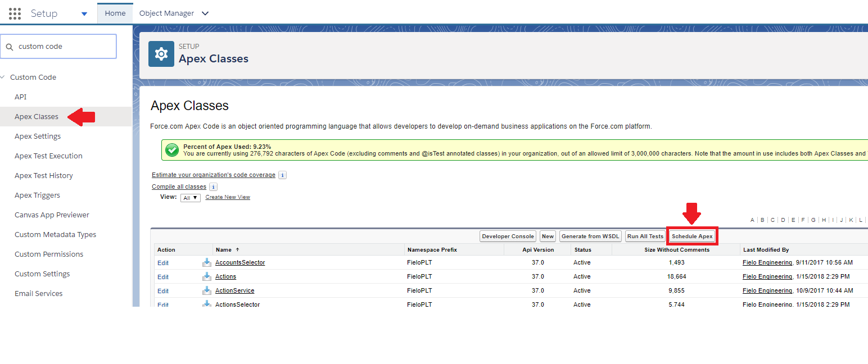
Task: Open Custom Permissions in the sidebar
Action: click(49, 254)
